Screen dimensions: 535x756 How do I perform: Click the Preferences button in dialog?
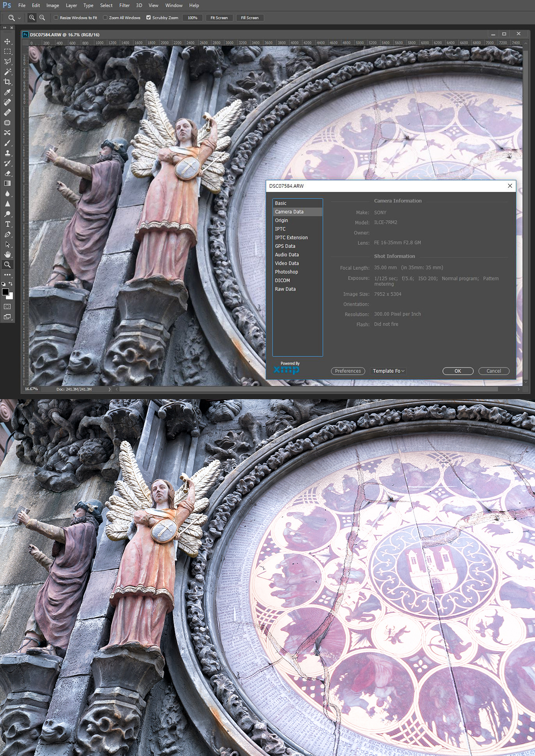[x=348, y=371]
